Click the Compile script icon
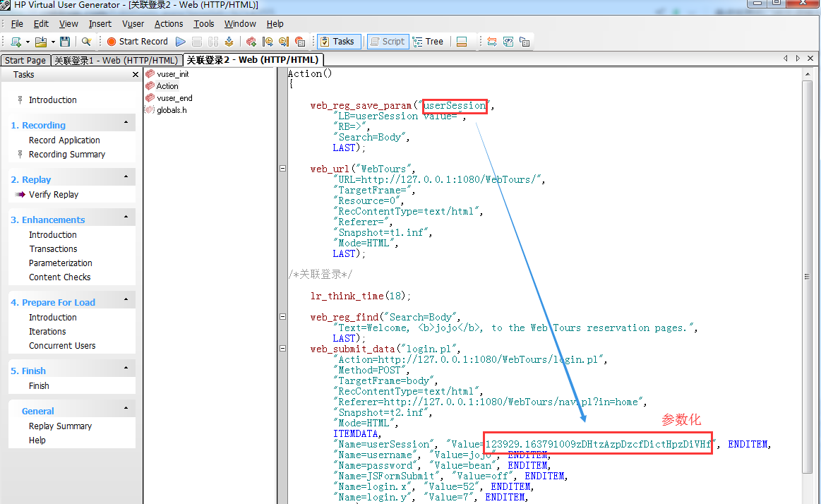Screen dimensions: 821x504 coord(229,42)
